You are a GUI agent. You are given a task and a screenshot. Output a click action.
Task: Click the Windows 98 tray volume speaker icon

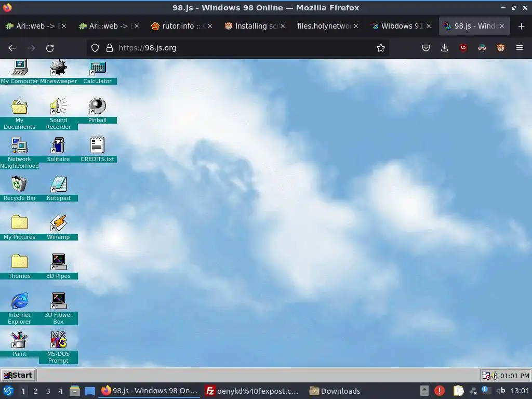495,376
